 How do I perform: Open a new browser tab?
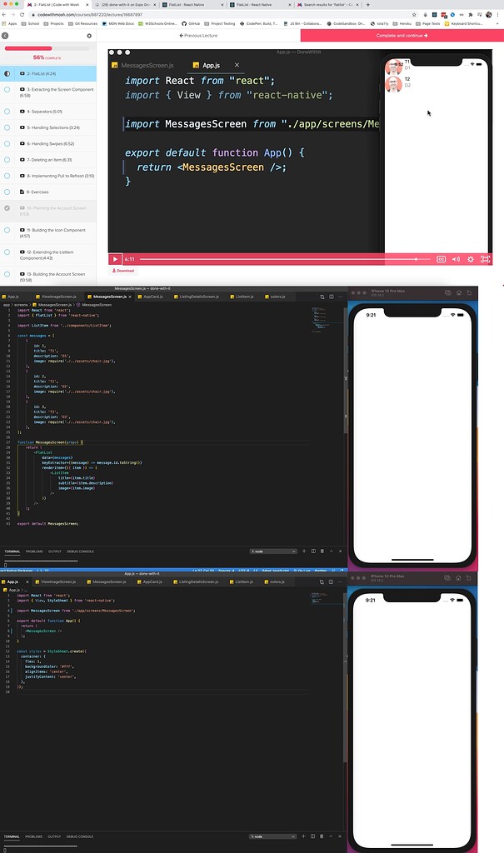(368, 4)
